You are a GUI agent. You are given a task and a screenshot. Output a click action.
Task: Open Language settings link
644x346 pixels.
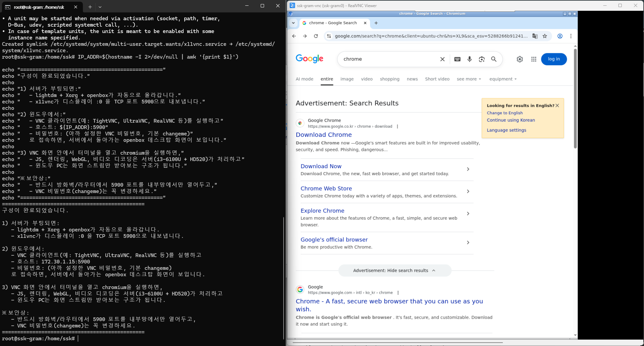click(x=506, y=130)
